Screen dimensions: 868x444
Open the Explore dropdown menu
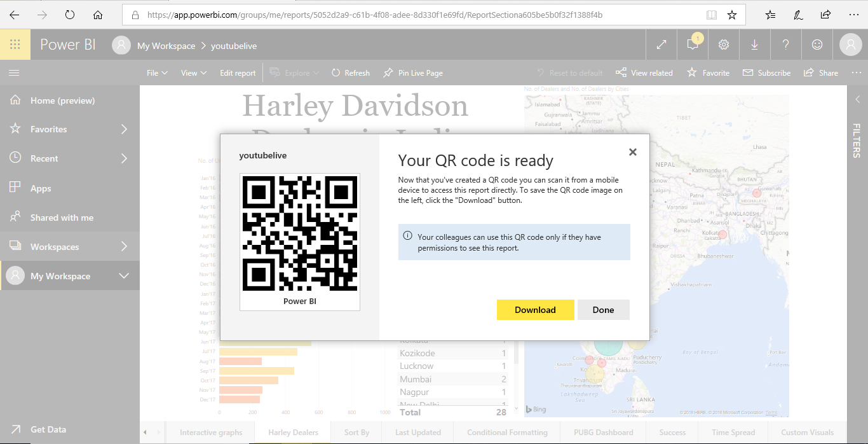pos(294,73)
